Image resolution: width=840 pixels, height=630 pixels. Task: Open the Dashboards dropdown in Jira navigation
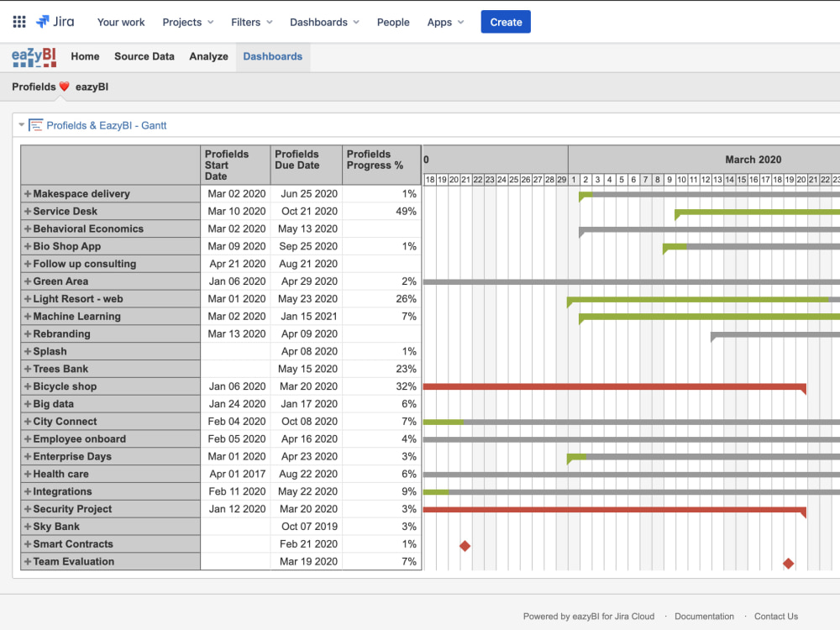coord(324,22)
